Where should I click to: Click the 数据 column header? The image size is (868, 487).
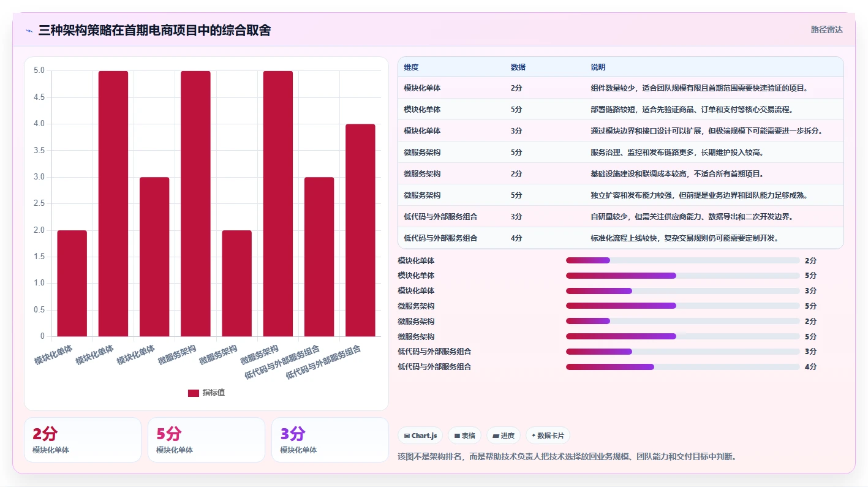coord(518,67)
